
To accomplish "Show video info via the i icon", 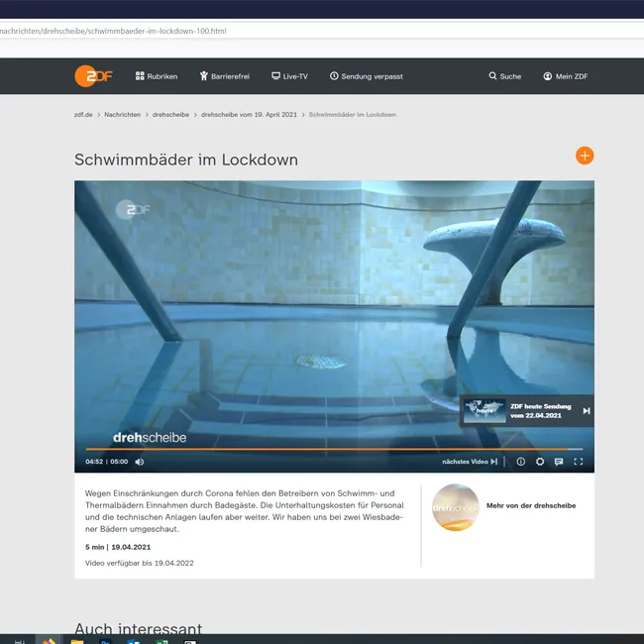I will [521, 462].
